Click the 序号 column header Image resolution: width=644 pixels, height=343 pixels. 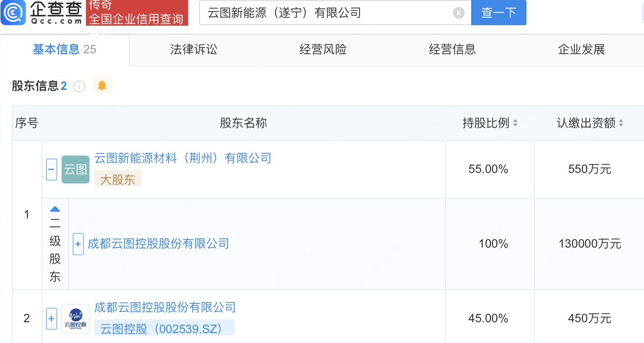(x=27, y=123)
